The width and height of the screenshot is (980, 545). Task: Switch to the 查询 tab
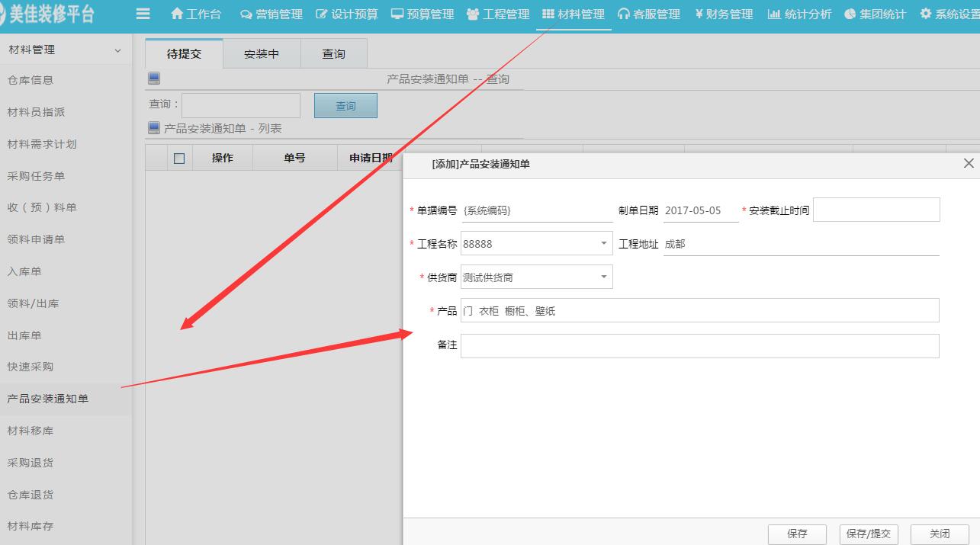tap(333, 54)
